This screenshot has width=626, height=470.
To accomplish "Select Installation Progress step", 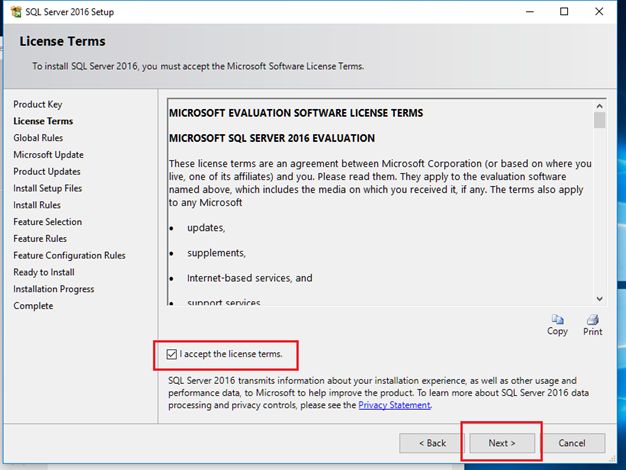I will tap(53, 289).
